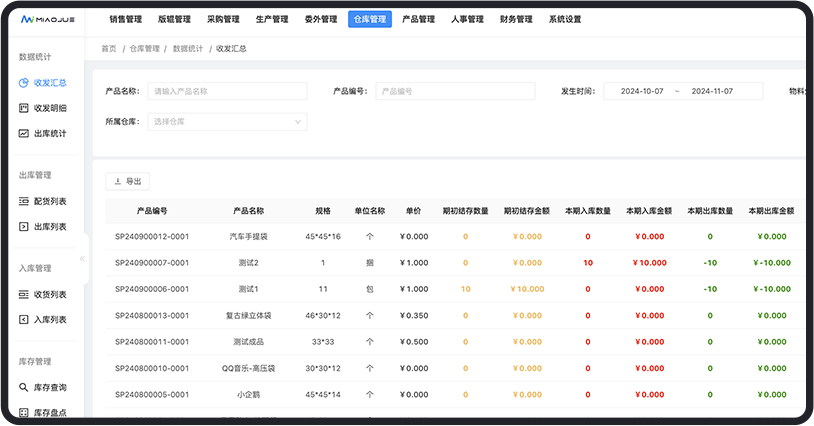Screen dimensions: 814x426
Task: Pick start date 2024-10-07
Action: coord(642,91)
